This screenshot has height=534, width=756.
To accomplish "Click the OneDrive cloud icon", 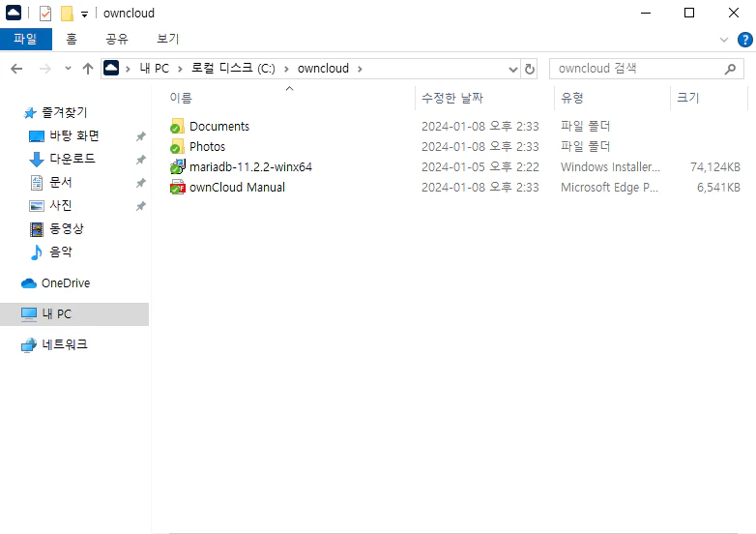I will (x=29, y=283).
